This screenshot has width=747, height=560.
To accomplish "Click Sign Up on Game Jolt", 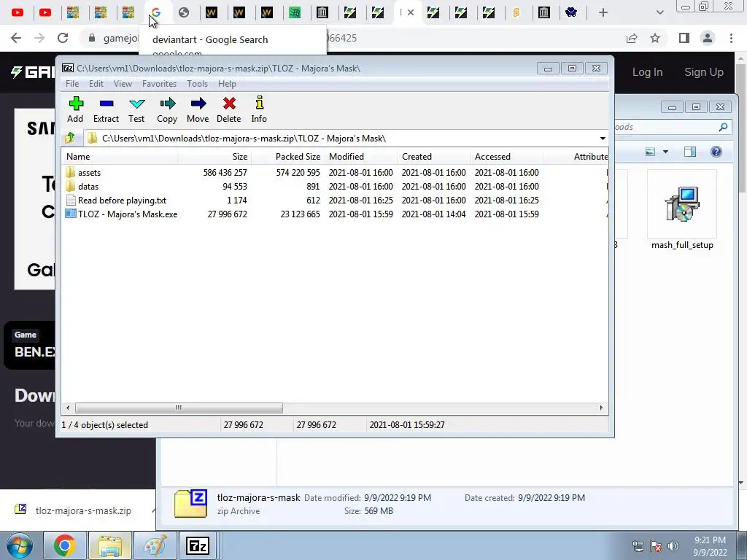I will click(x=704, y=72).
